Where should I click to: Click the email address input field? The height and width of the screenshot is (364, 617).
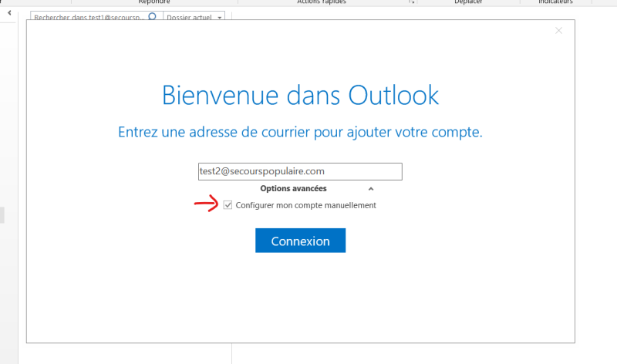tap(300, 171)
